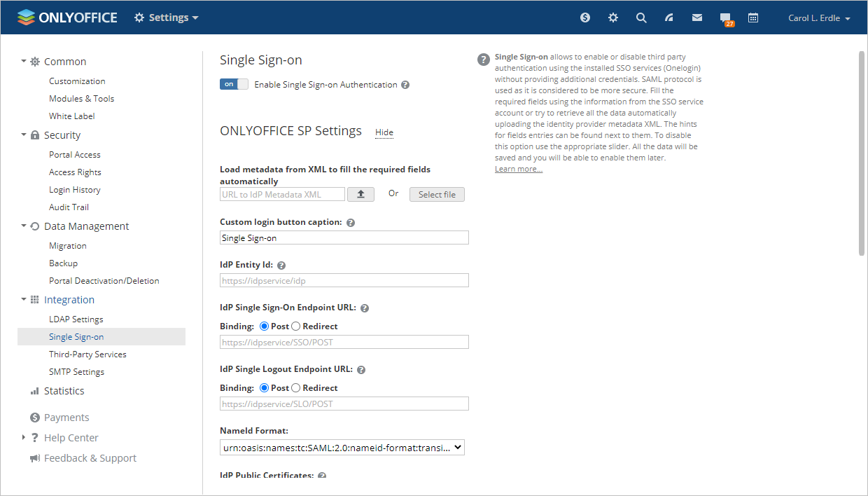Click the URL to IdP Metadata XML field
This screenshot has height=496, width=868.
tap(282, 194)
